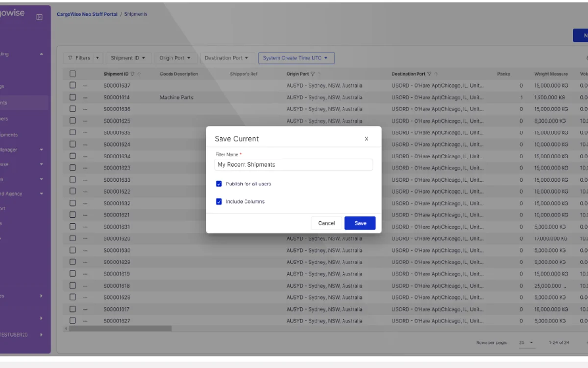Tick the checkbox for shipment S00001617
This screenshot has width=588, height=368.
tap(73, 309)
